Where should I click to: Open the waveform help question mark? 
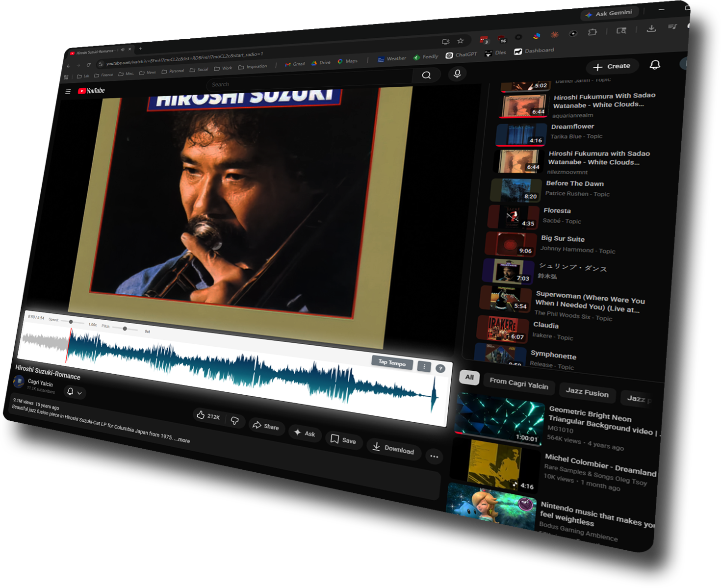click(440, 369)
